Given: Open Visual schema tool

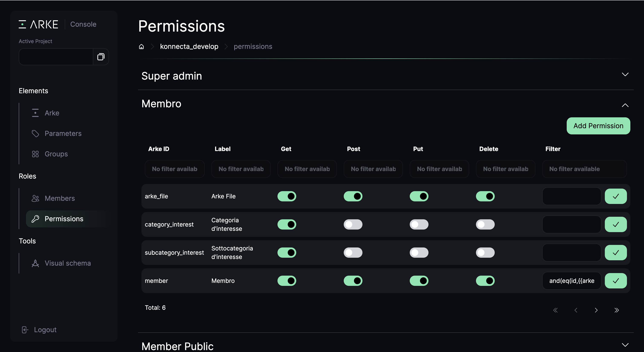Looking at the screenshot, I should coord(68,263).
